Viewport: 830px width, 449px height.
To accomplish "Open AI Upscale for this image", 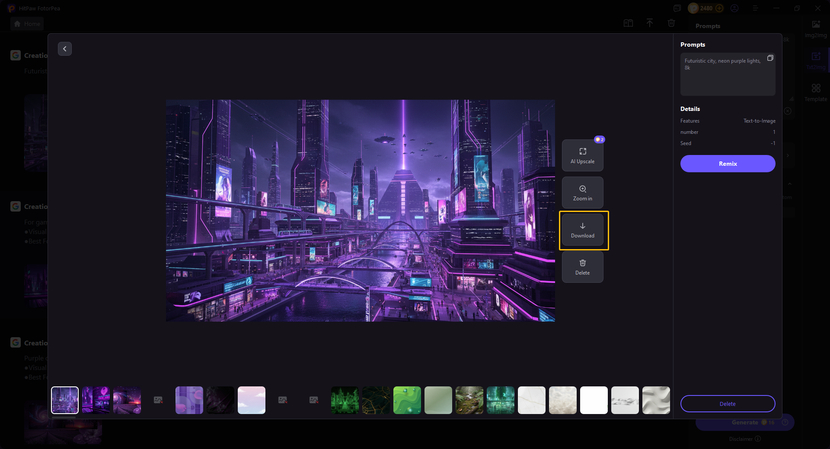I will (582, 155).
